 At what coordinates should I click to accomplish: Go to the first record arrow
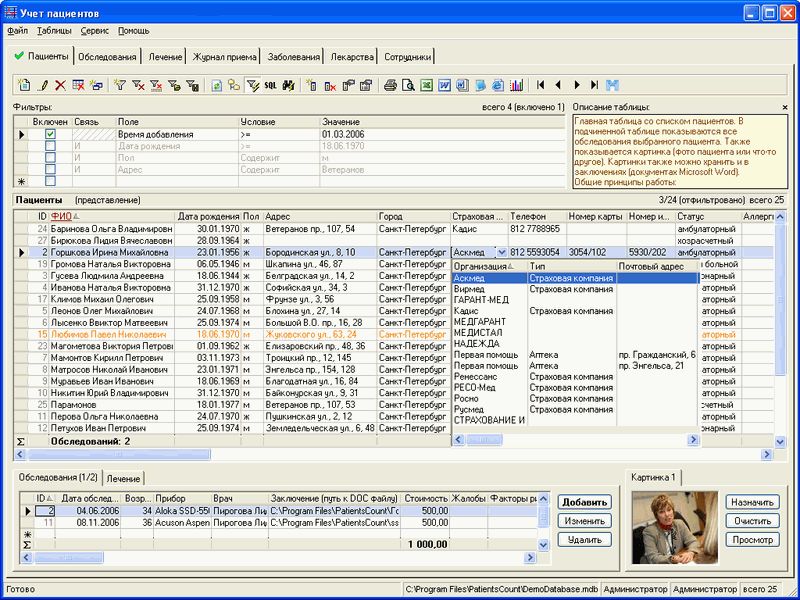(540, 85)
